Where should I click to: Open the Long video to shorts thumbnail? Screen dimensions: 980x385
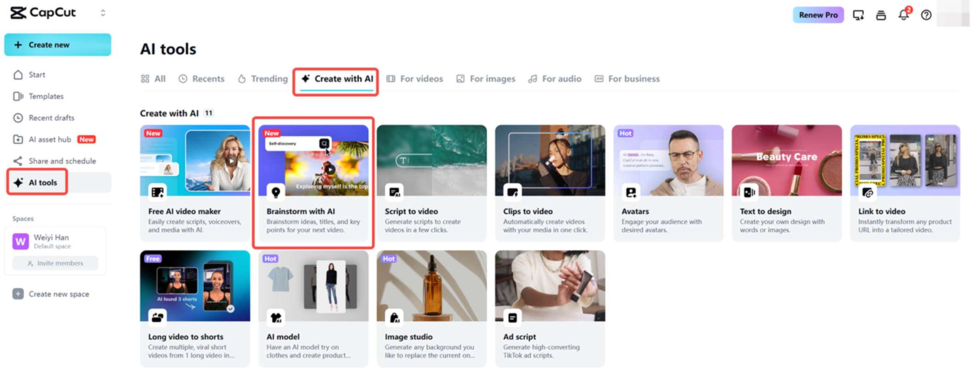pyautogui.click(x=195, y=286)
